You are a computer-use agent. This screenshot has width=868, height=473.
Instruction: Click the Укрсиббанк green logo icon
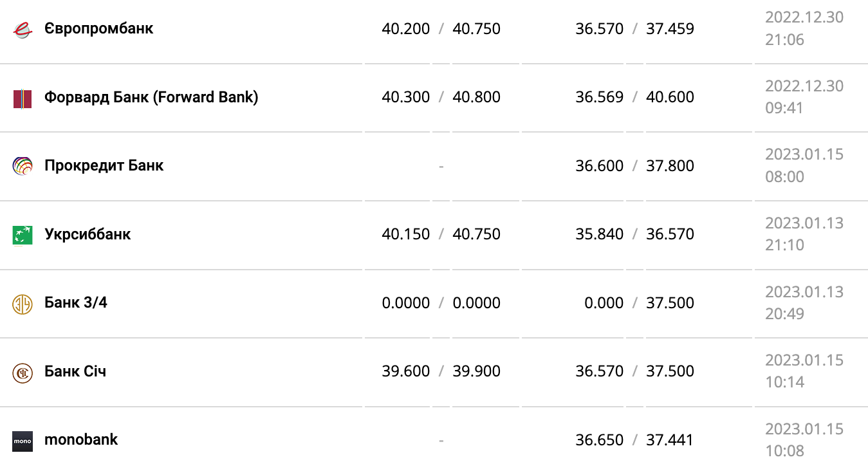coord(23,235)
